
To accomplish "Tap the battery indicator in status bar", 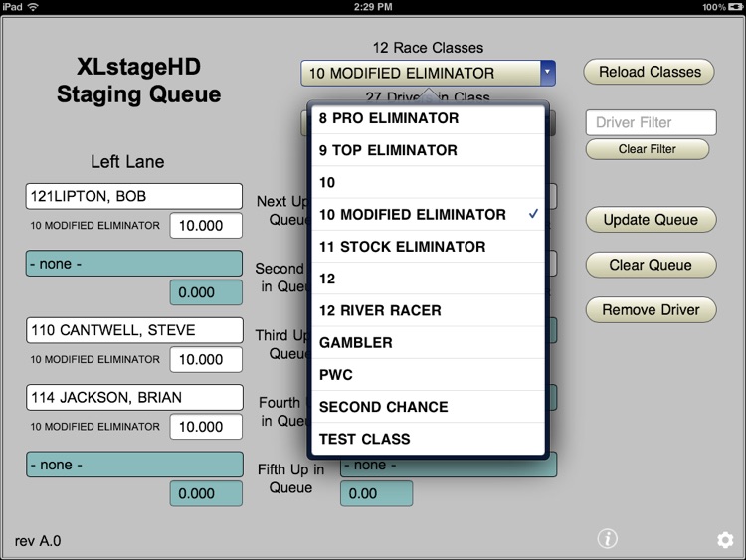I will pos(735,7).
